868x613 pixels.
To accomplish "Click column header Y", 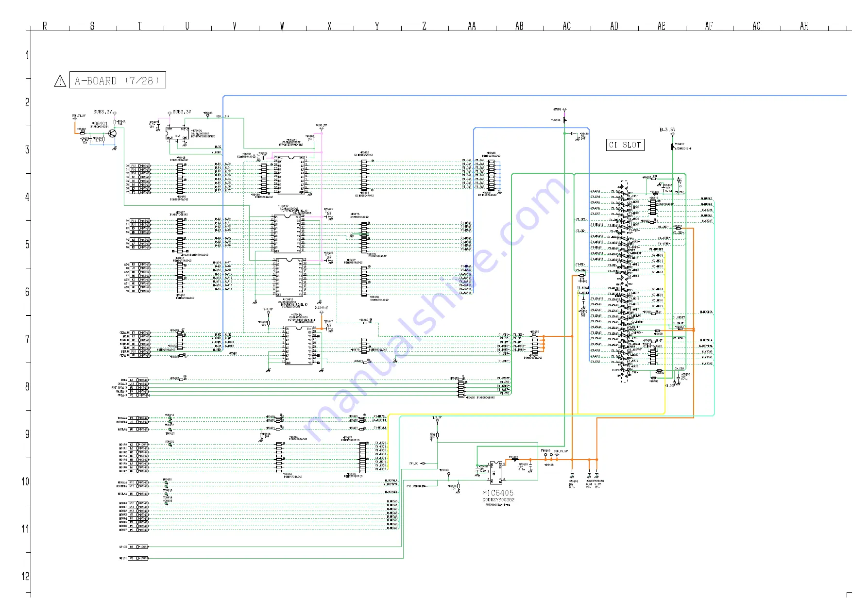I will [377, 26].
